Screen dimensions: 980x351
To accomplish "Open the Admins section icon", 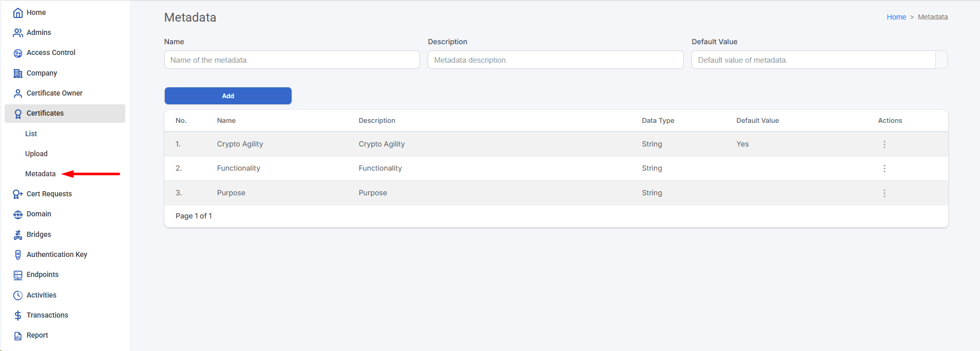I will point(18,33).
